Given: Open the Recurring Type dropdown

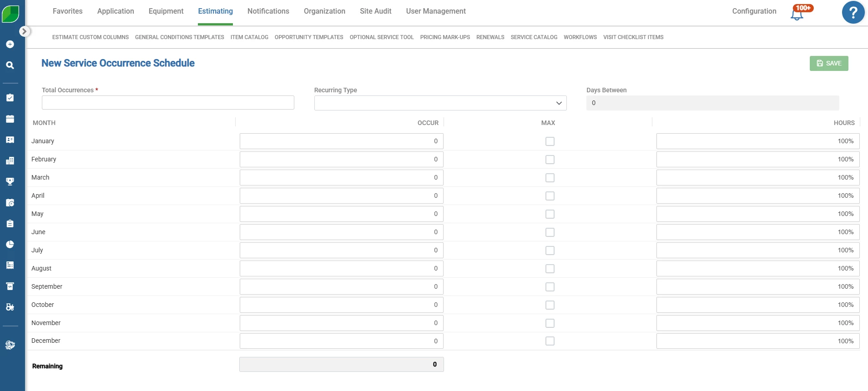Looking at the screenshot, I should (x=440, y=103).
